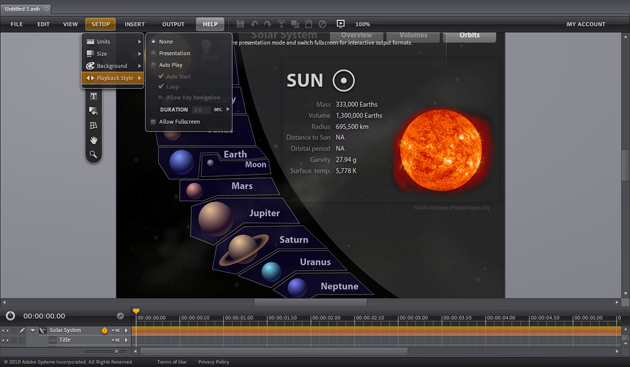630x367 pixels.
Task: Open the Output menu
Action: (173, 24)
